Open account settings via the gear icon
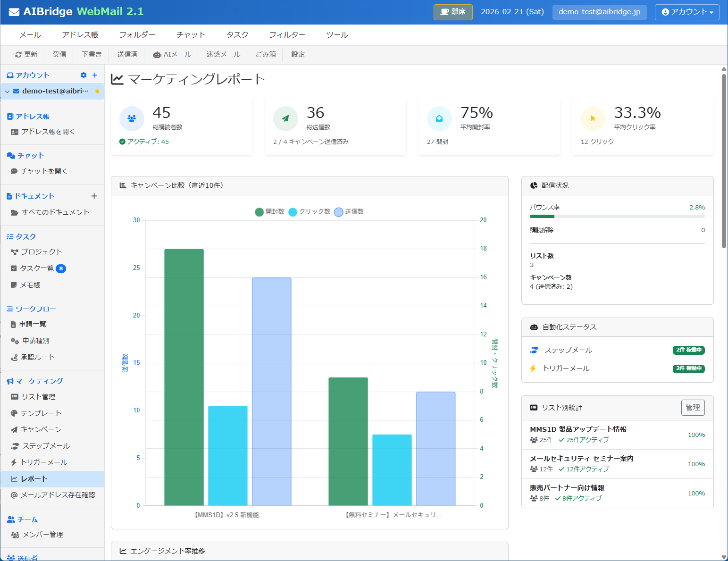This screenshot has width=728, height=561. tap(84, 75)
